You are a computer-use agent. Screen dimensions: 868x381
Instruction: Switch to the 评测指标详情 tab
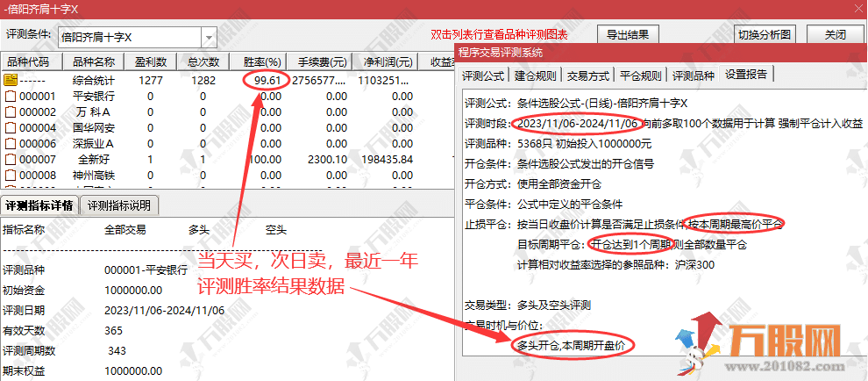click(39, 205)
